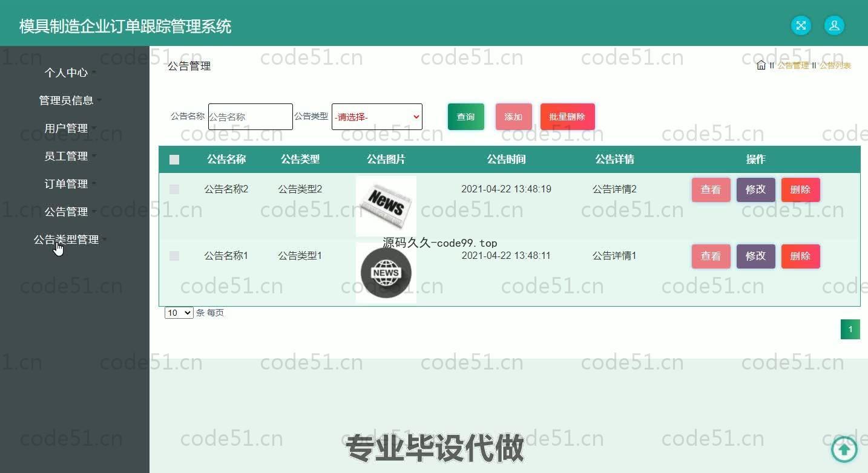Click the newspaper thumbnail of 公告名称2
The height and width of the screenshot is (473, 868).
click(x=386, y=206)
